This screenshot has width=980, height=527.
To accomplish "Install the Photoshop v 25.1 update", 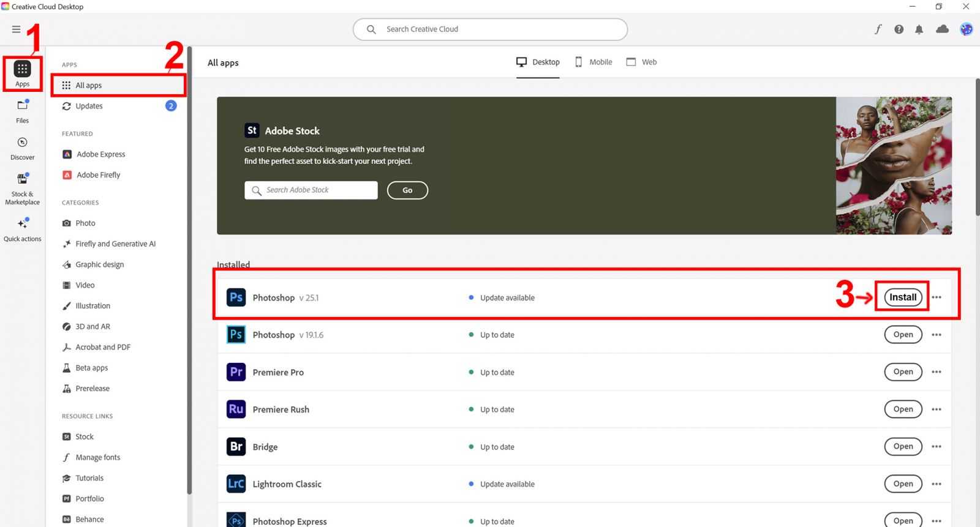I will [903, 297].
